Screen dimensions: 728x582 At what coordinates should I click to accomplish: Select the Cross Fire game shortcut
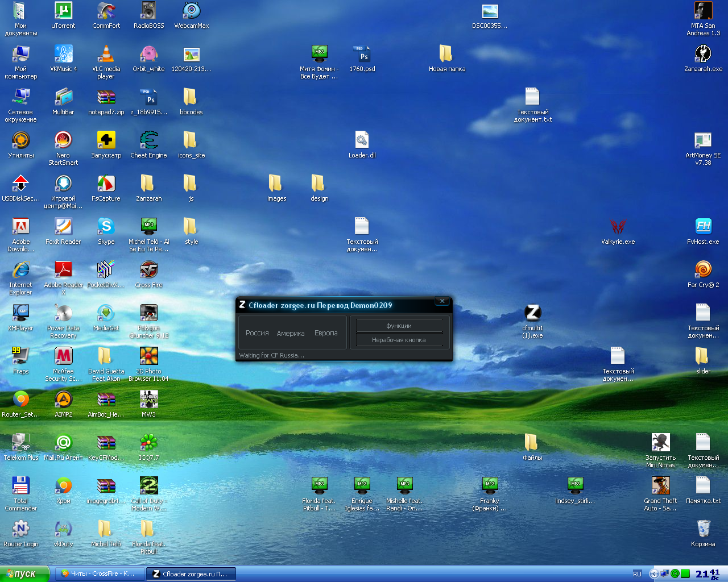(148, 270)
